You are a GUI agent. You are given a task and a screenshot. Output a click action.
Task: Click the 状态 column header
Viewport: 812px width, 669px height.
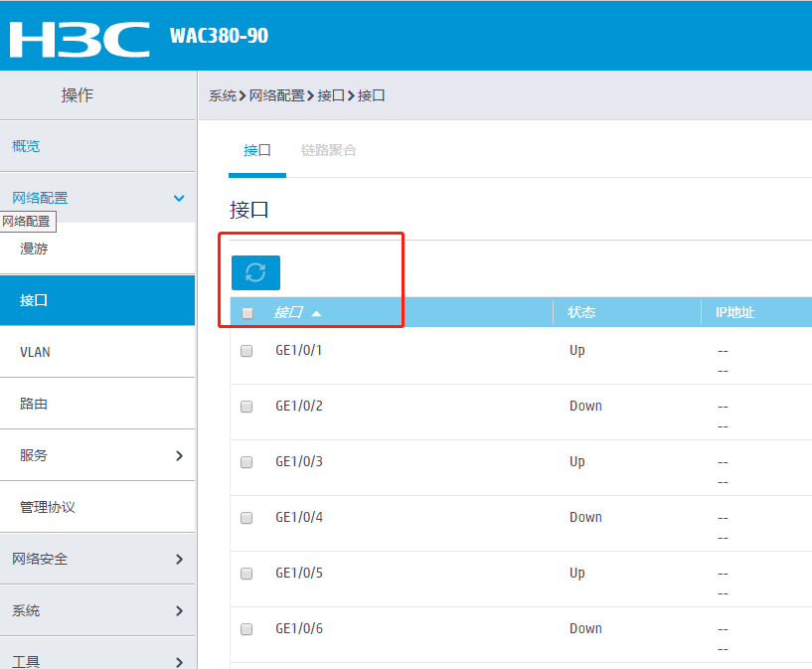pos(581,312)
